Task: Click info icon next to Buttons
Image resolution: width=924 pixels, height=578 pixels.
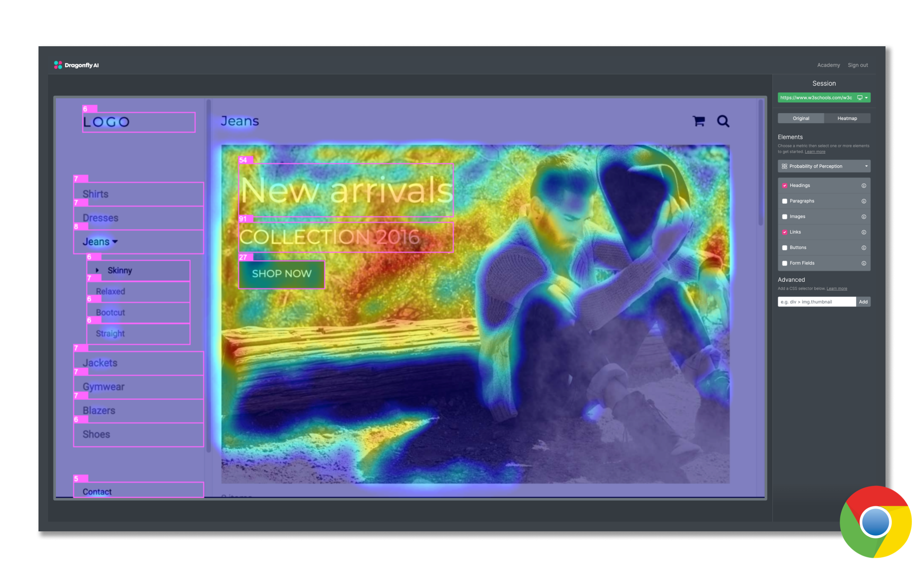Action: pyautogui.click(x=864, y=248)
